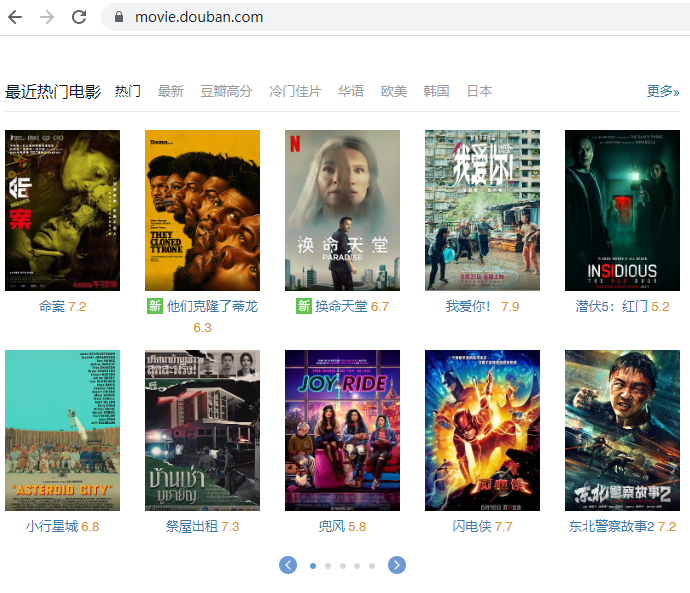Open the 闪电侠 Flash poster
The height and width of the screenshot is (593, 690).
[482, 430]
